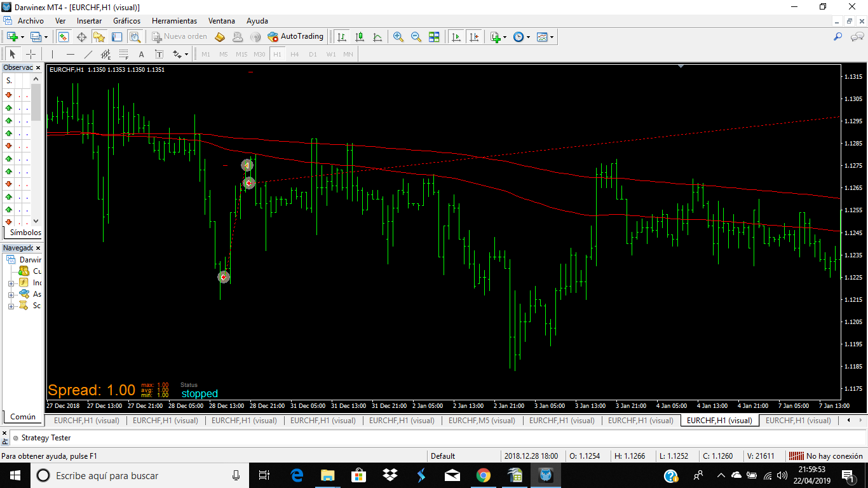Select the horizontal line tool
This screenshot has height=488, width=868.
click(x=70, y=54)
